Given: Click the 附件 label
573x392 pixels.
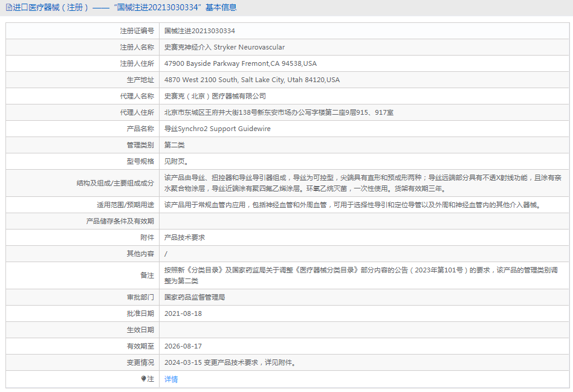Looking at the screenshot, I should 147,237.
